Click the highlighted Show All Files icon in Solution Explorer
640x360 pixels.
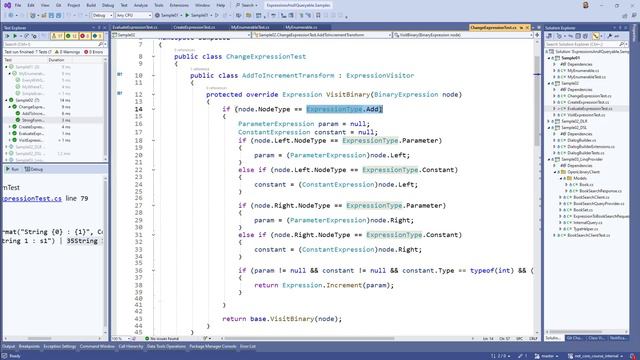tap(596, 36)
